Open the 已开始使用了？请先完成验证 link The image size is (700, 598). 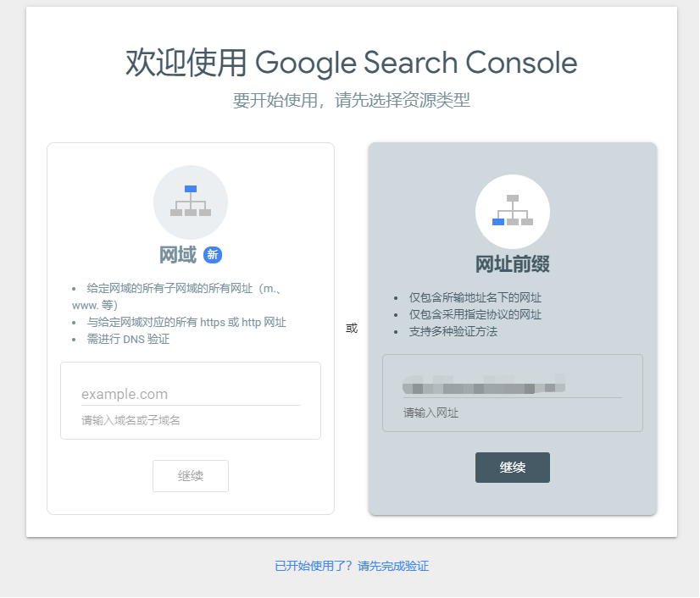coord(352,566)
